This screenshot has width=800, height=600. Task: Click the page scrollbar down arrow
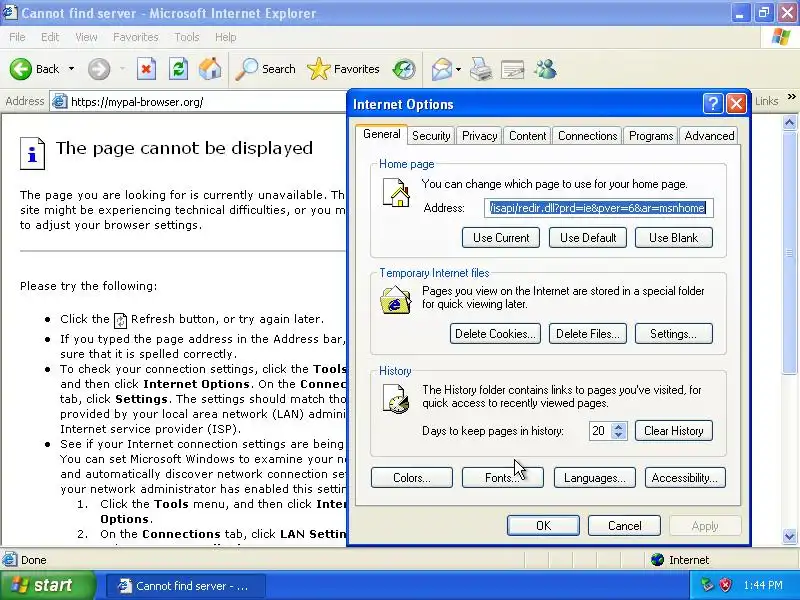coord(789,536)
